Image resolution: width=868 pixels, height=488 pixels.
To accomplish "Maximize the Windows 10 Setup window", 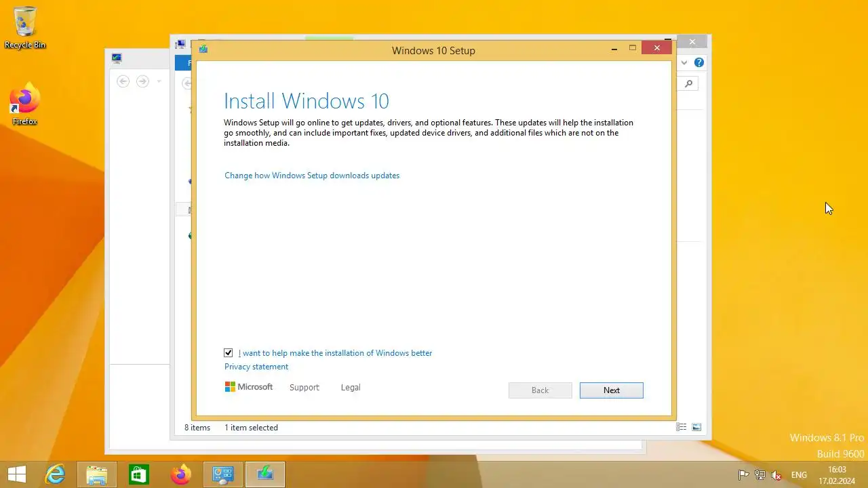I will pyautogui.click(x=633, y=48).
